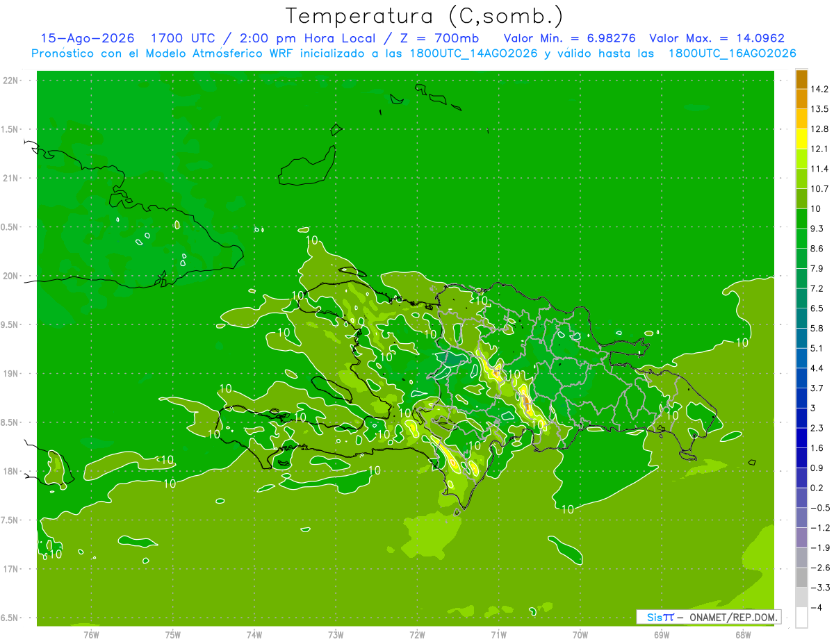The image size is (834, 644).
Task: Click the 14.2 colorbar label
Action: (x=820, y=89)
